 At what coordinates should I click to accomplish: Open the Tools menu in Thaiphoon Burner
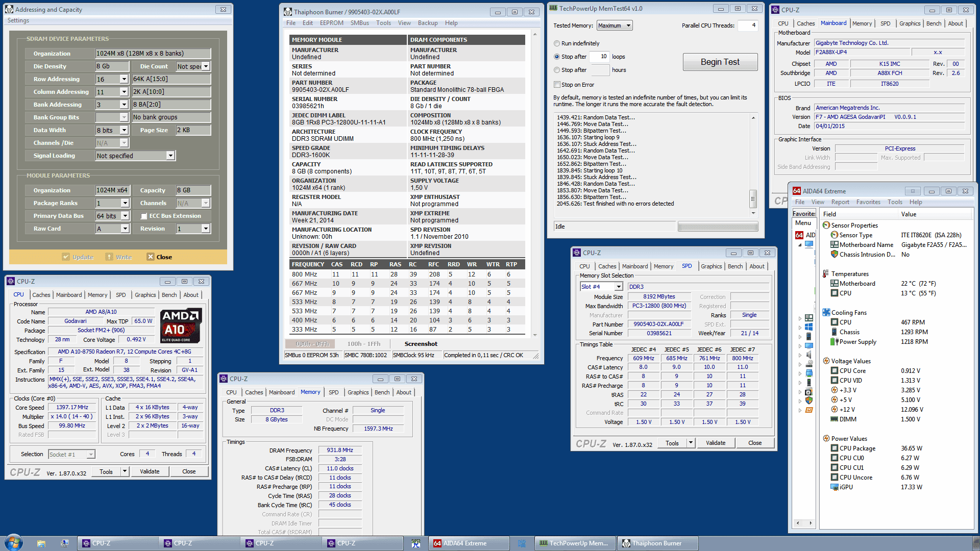(x=383, y=22)
